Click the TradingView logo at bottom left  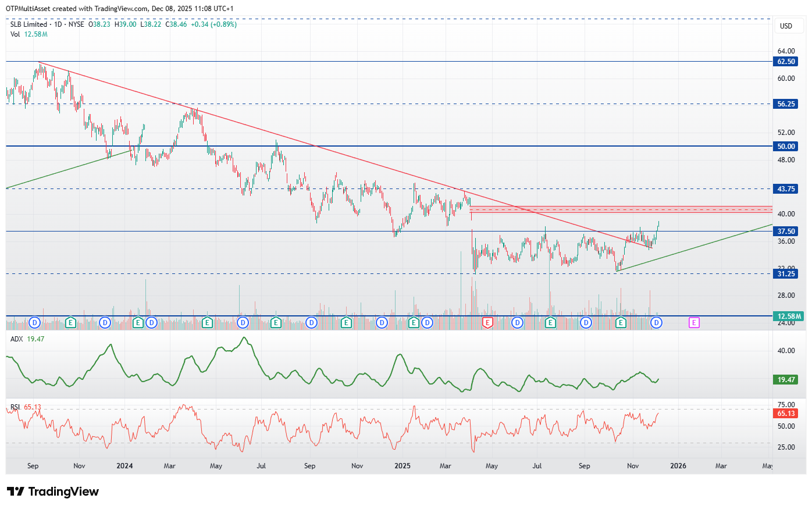click(x=53, y=492)
